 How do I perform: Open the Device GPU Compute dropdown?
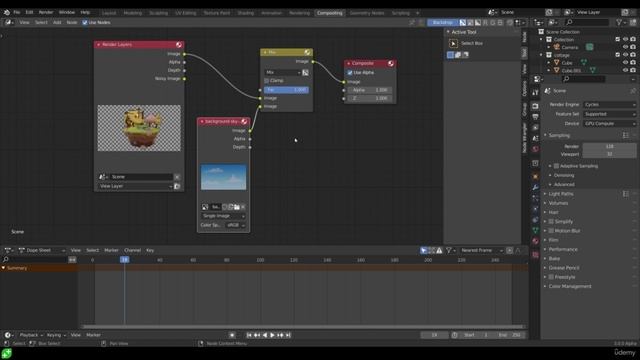(x=609, y=123)
